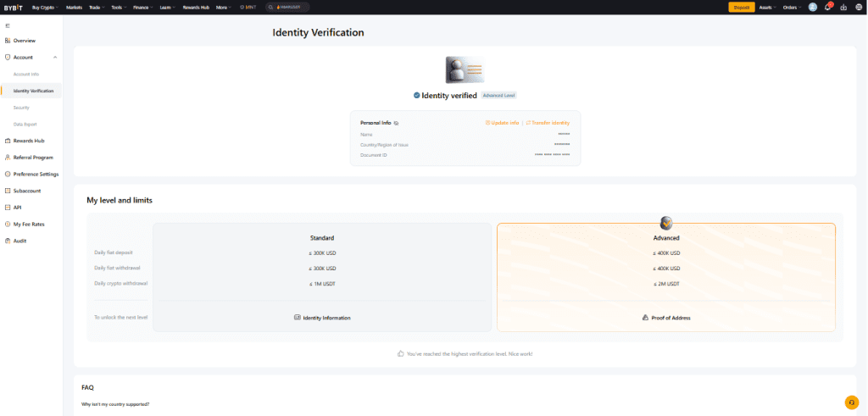Open the Learn dropdown menu

(x=168, y=7)
